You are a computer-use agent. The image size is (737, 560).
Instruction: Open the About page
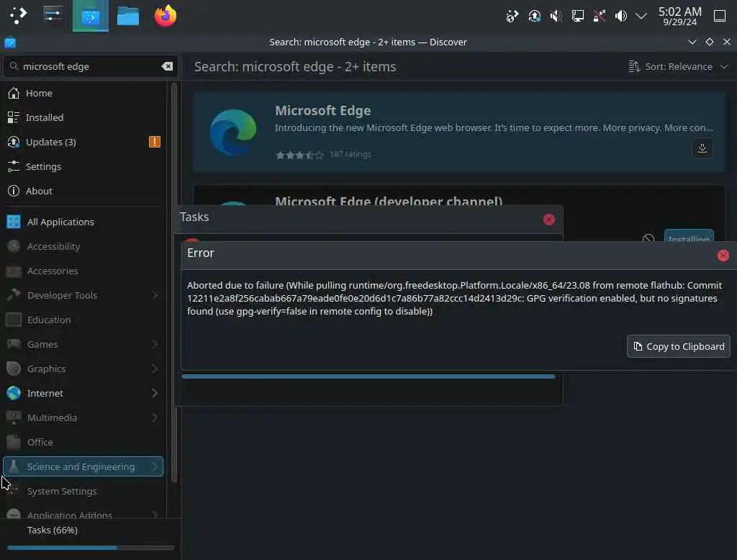pos(83,191)
